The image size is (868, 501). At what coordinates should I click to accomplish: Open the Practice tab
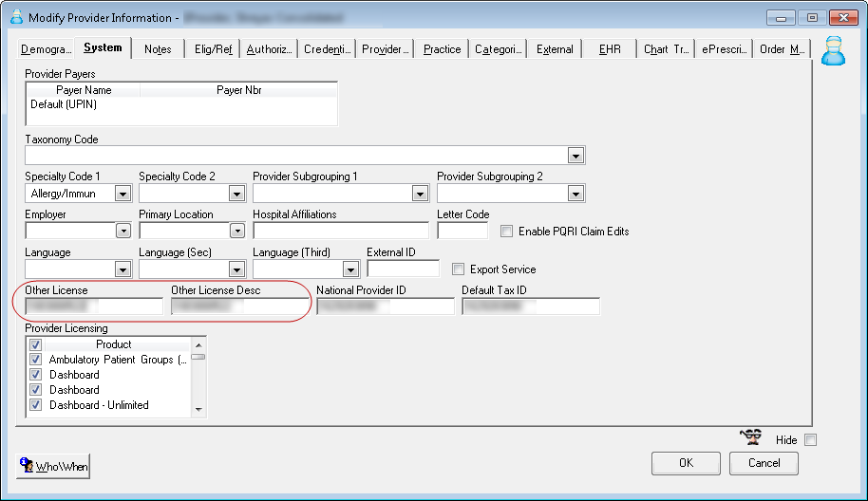click(x=442, y=49)
